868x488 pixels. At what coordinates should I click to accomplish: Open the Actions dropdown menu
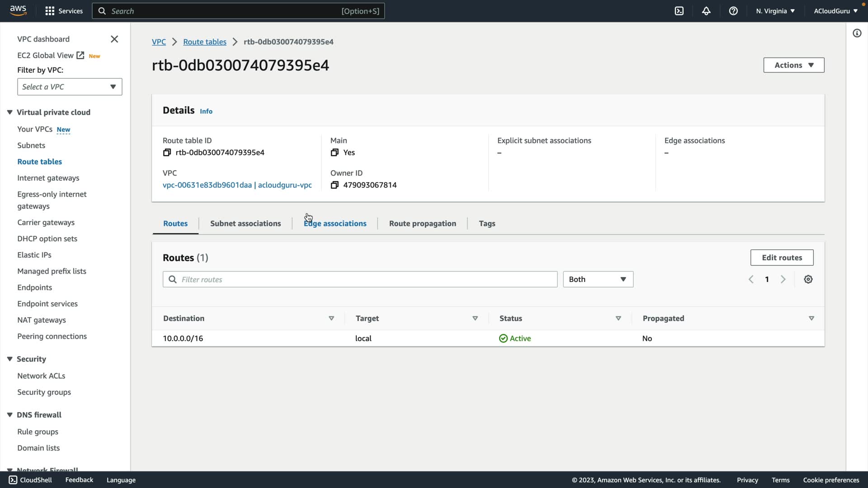coord(793,65)
